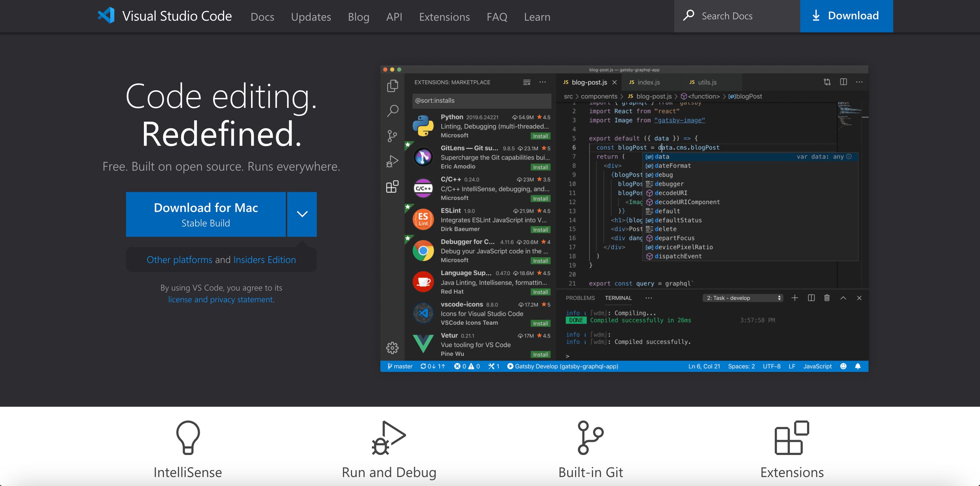Click the new terminal plus icon
This screenshot has width=980, height=486.
pos(795,298)
